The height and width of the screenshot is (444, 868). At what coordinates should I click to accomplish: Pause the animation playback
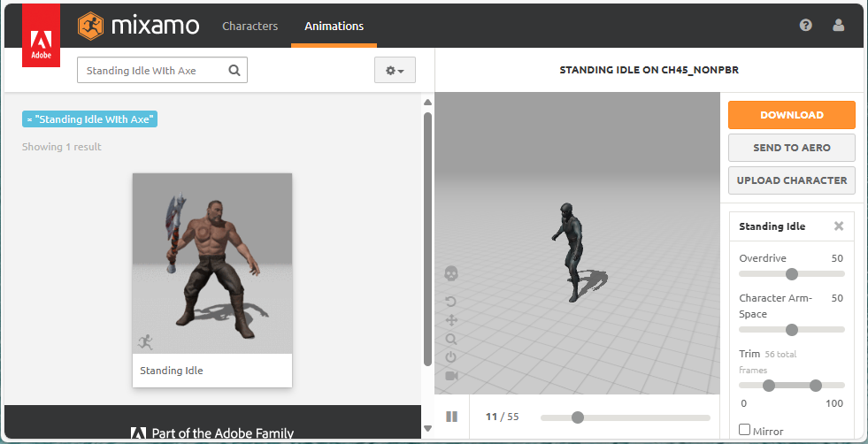[x=452, y=417]
